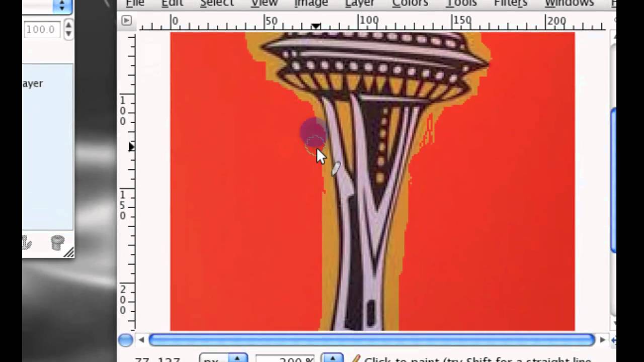This screenshot has width=644, height=362.
Task: Open the View menu
Action: [x=265, y=3]
